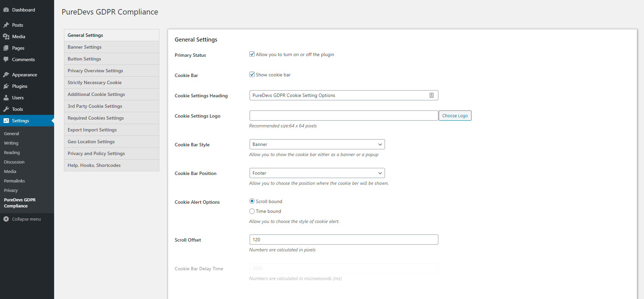The width and height of the screenshot is (644, 299).
Task: Click the Scroll Offset input field
Action: pyautogui.click(x=344, y=240)
